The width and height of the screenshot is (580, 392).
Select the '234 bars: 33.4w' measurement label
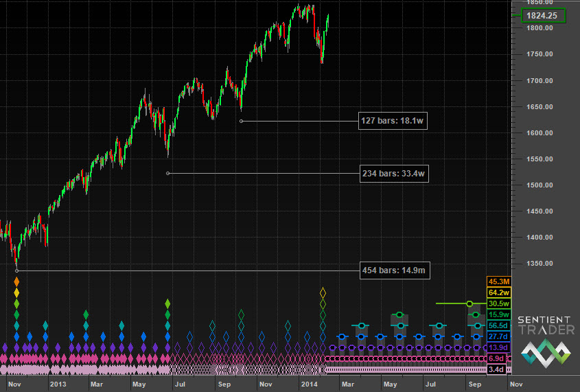pyautogui.click(x=394, y=174)
